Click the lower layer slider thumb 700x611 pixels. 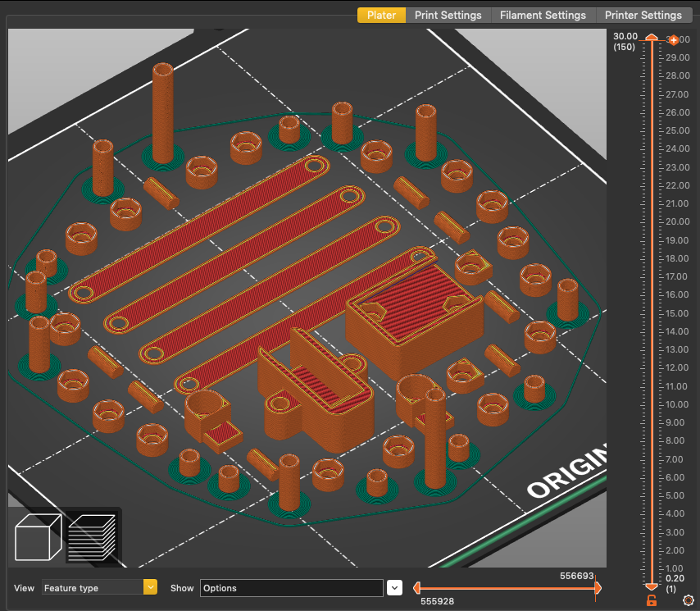pos(652,586)
